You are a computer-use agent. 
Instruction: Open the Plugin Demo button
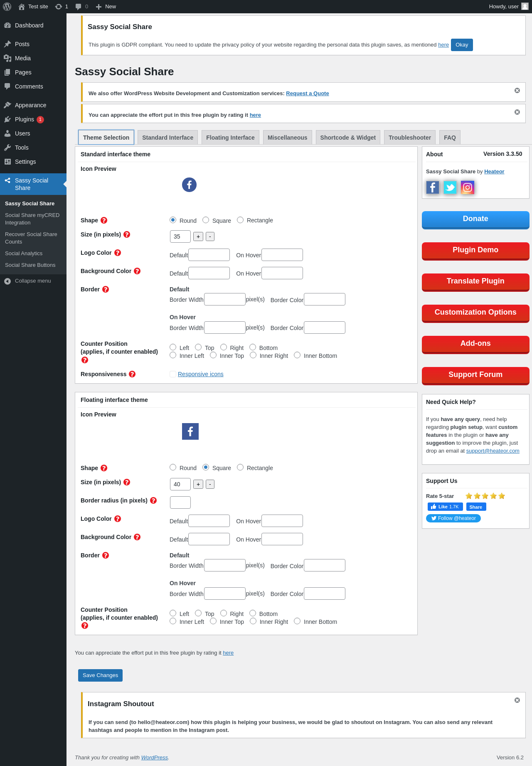[x=475, y=251]
